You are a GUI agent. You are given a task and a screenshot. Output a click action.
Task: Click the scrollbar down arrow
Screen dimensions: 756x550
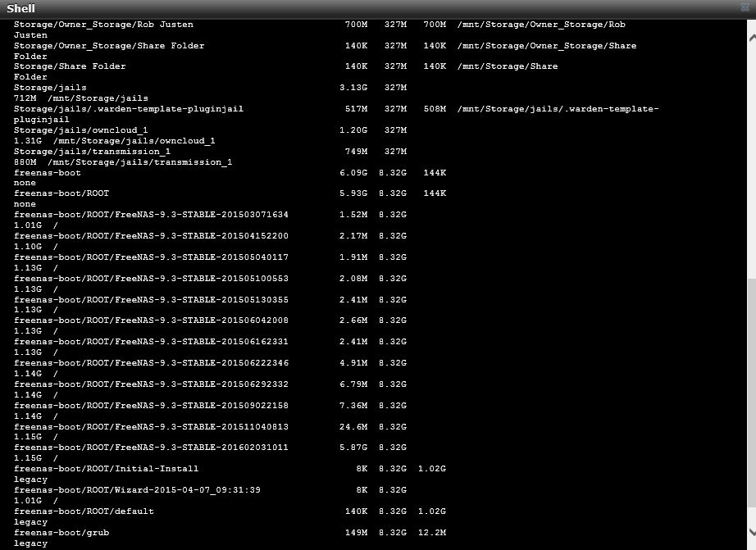pyautogui.click(x=752, y=532)
